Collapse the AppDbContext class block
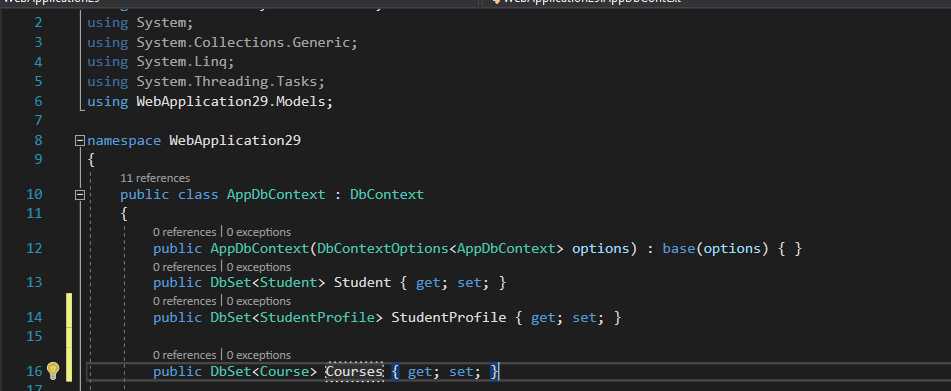 coord(79,195)
